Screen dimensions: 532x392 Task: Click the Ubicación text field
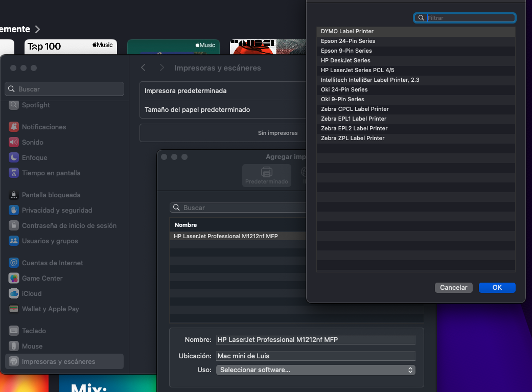(x=315, y=356)
